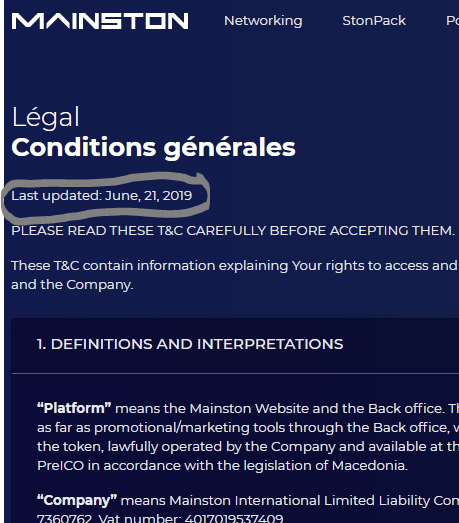Click the Vat number 4017019537409
This screenshot has height=523, width=459.
tap(191, 518)
